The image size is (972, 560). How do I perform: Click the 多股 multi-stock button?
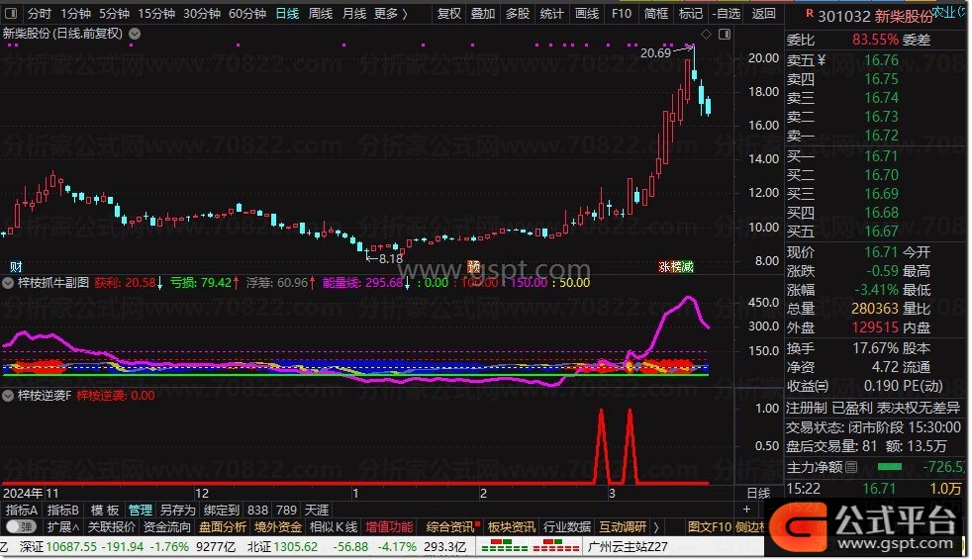(x=518, y=13)
